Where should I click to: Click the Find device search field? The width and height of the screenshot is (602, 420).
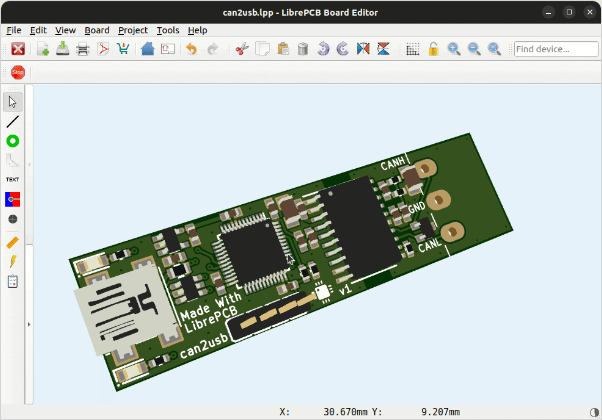pyautogui.click(x=555, y=49)
